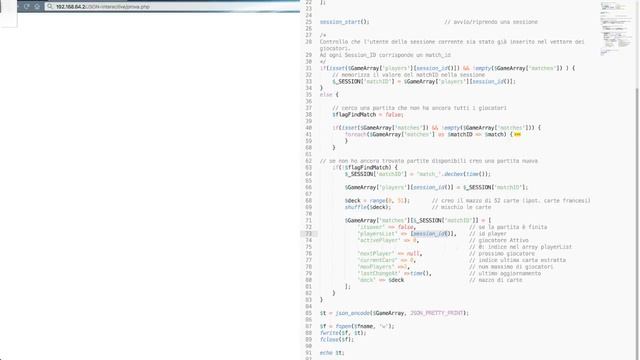The width and height of the screenshot is (640, 360).
Task: Click the session_start() call on line 25
Action: tap(344, 22)
